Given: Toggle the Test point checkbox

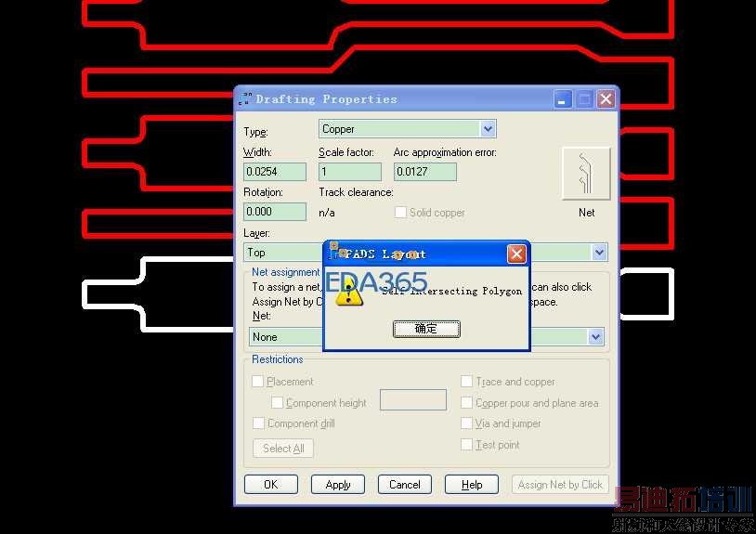Looking at the screenshot, I should pyautogui.click(x=466, y=444).
